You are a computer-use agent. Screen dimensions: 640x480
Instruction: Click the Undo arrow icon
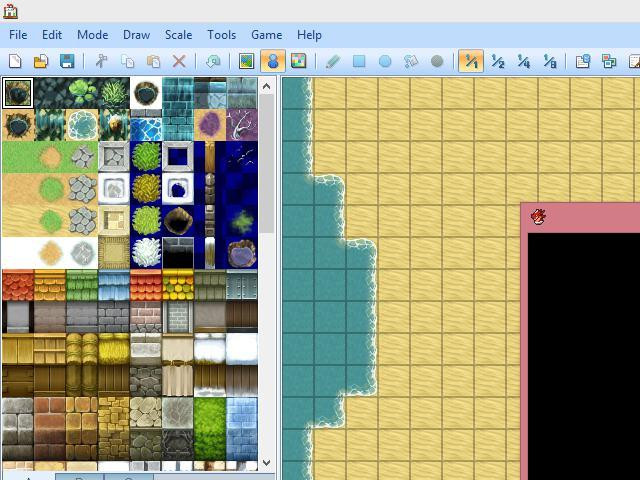pyautogui.click(x=213, y=61)
